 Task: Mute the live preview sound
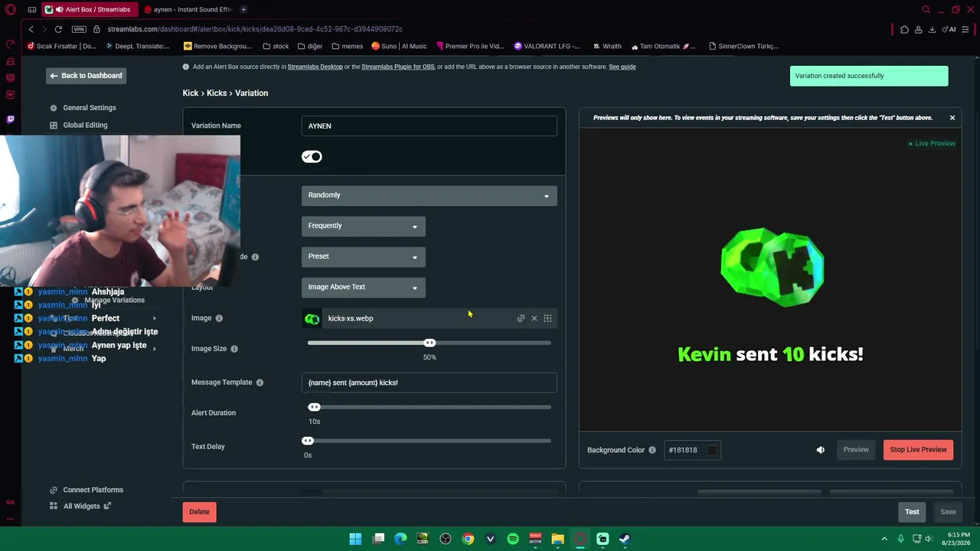(x=821, y=450)
